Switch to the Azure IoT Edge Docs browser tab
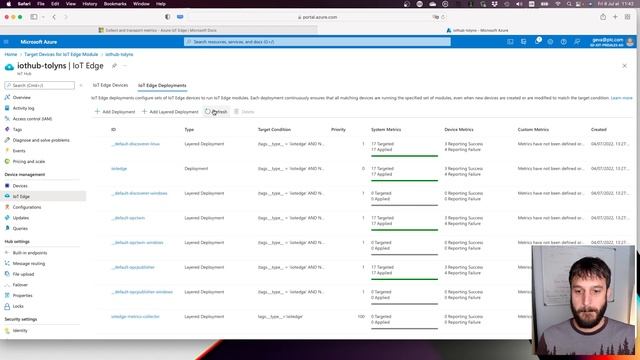This screenshot has width=640, height=360. pyautogui.click(x=158, y=30)
